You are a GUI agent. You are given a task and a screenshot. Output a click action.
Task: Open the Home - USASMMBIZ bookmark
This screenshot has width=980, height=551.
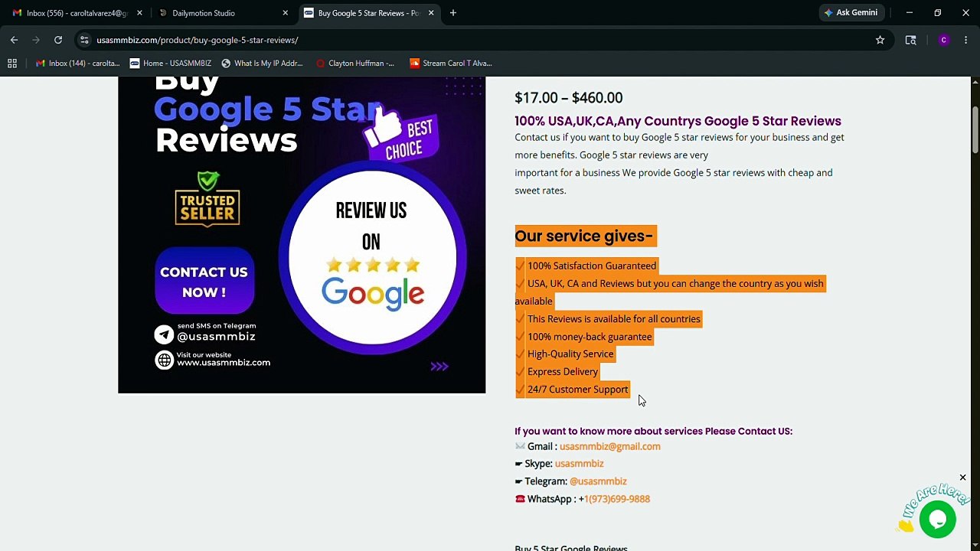pos(171,64)
